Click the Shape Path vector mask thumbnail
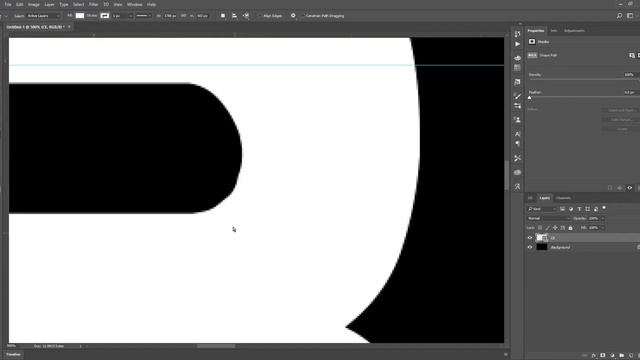Image resolution: width=640 pixels, height=360 pixels. click(x=532, y=55)
